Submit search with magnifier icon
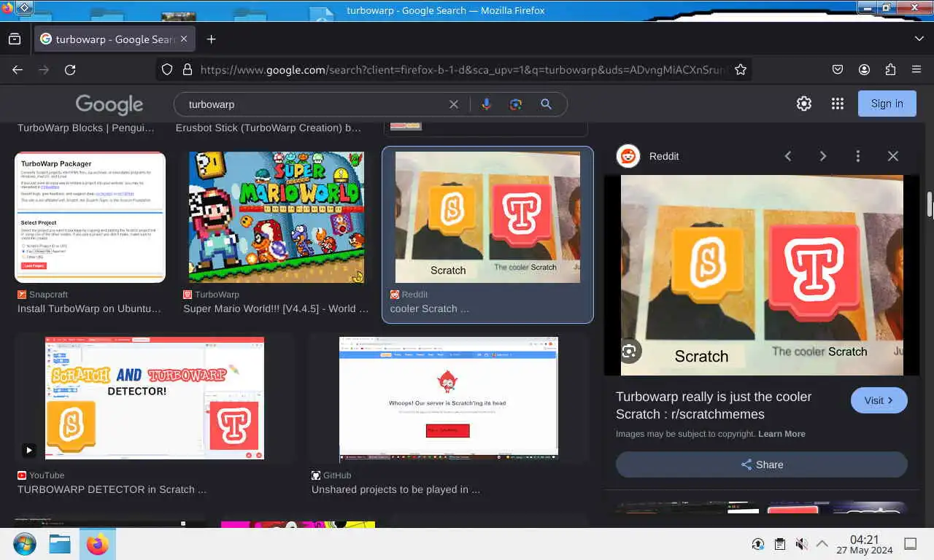 (x=546, y=104)
